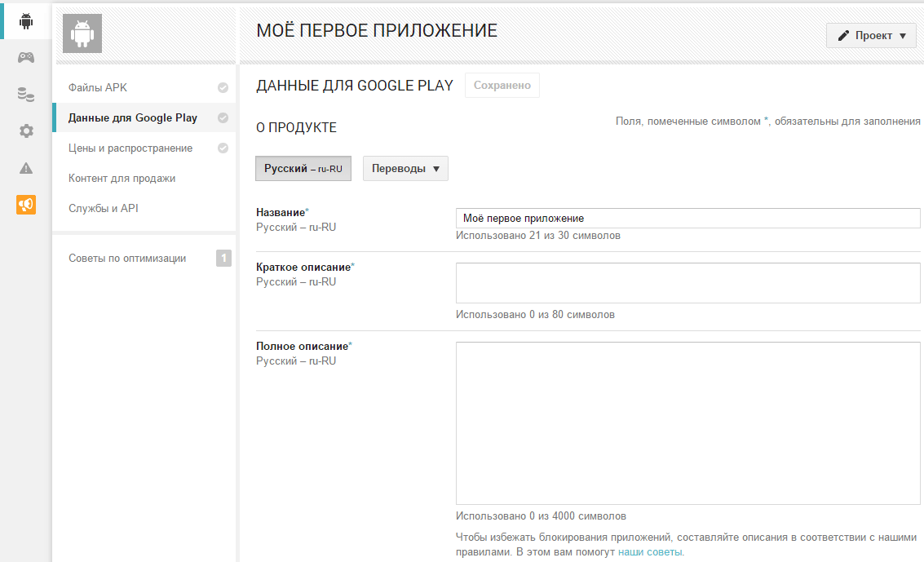Open the Alerts warning triangle icon
This screenshot has height=562, width=924.
pyautogui.click(x=26, y=168)
